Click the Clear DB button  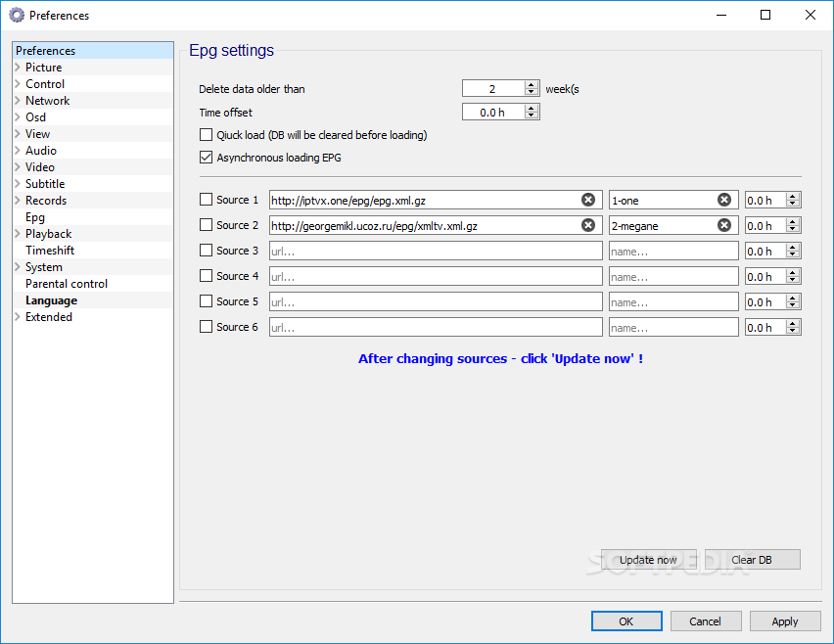click(752, 560)
